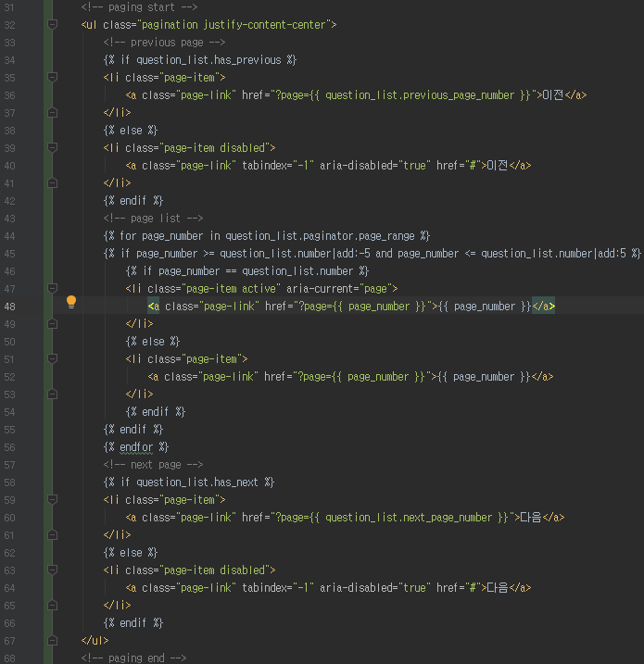Collapse the li fold marker on line 35
This screenshot has width=644, height=664.
point(53,78)
